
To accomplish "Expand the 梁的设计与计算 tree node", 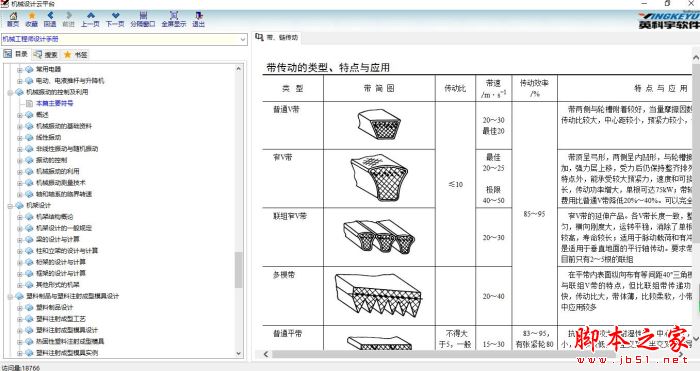I will pos(19,240).
